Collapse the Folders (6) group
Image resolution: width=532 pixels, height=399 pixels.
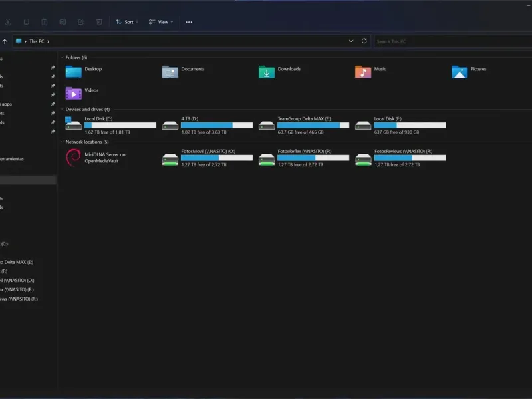click(x=62, y=57)
